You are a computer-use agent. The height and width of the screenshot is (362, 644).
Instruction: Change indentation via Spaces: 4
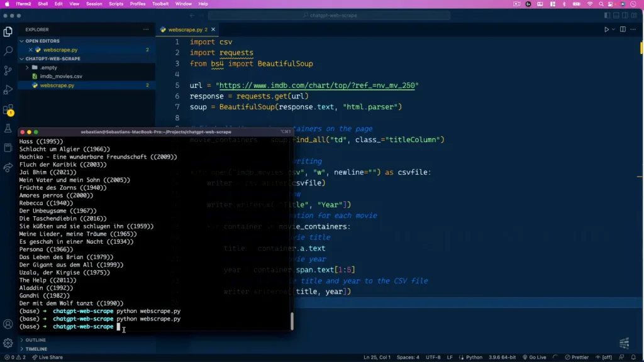(x=408, y=358)
